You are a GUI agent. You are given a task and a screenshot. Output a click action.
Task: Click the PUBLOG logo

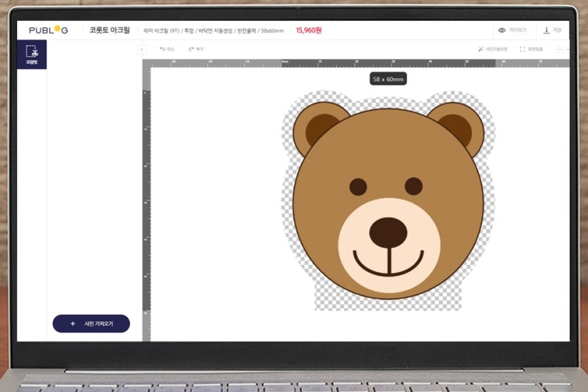tap(49, 30)
